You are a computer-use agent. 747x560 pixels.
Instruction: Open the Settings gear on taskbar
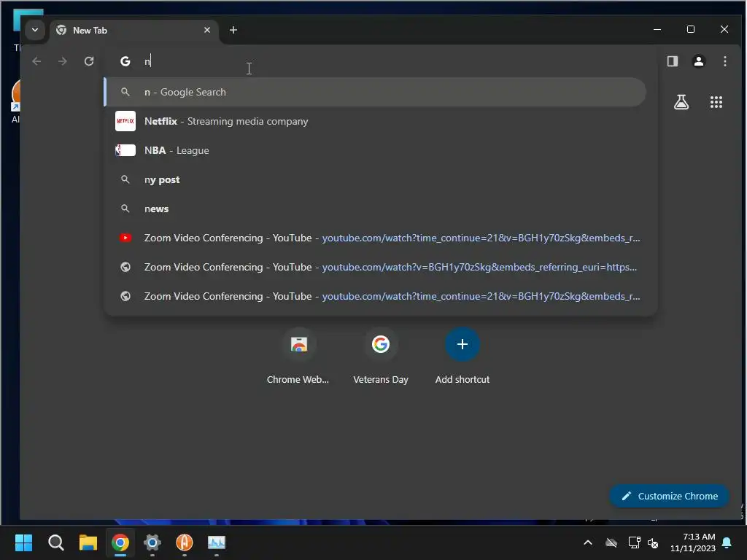point(152,542)
